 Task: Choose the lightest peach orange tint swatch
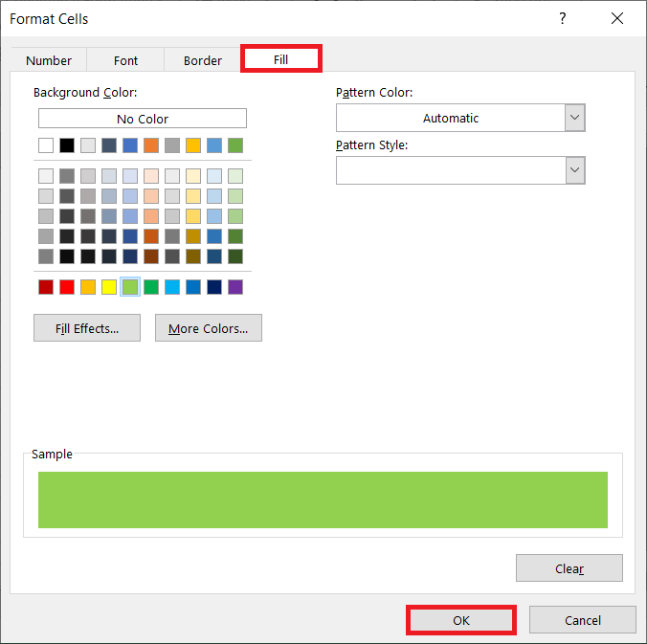[151, 176]
